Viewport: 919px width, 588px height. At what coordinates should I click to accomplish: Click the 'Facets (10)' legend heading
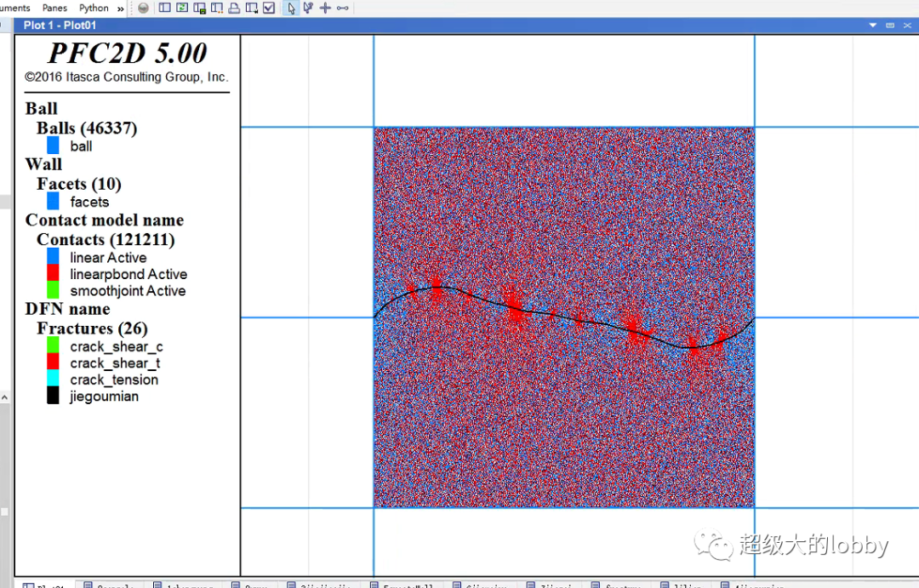coord(79,184)
